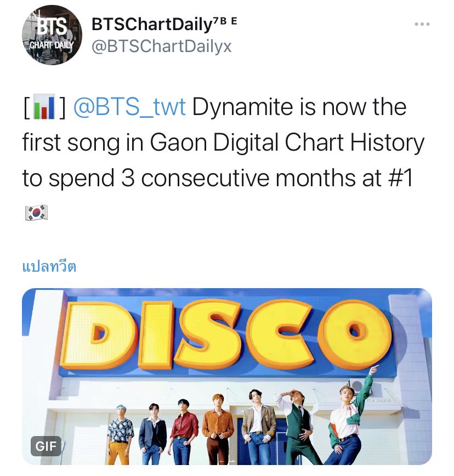Click the word Dynamite in tweet text
Screen dimensions: 454x476
[x=243, y=108]
